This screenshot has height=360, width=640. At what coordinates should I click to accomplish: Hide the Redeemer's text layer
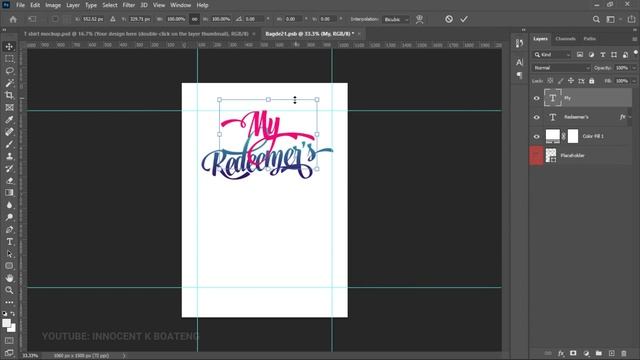click(x=537, y=118)
